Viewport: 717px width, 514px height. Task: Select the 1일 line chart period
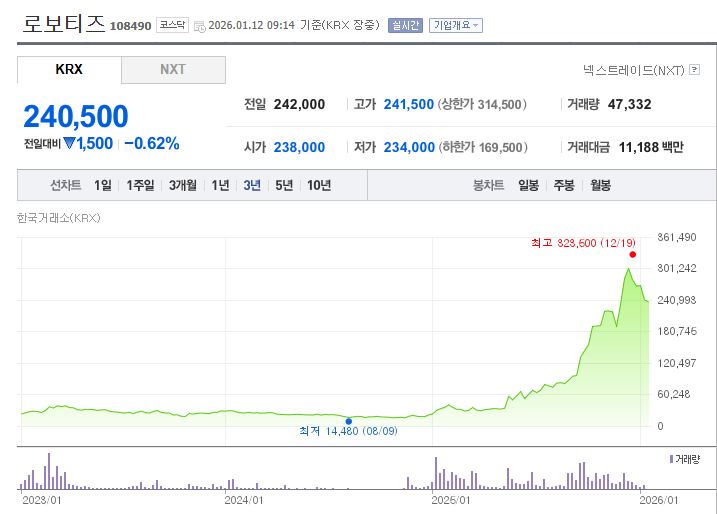tap(102, 185)
